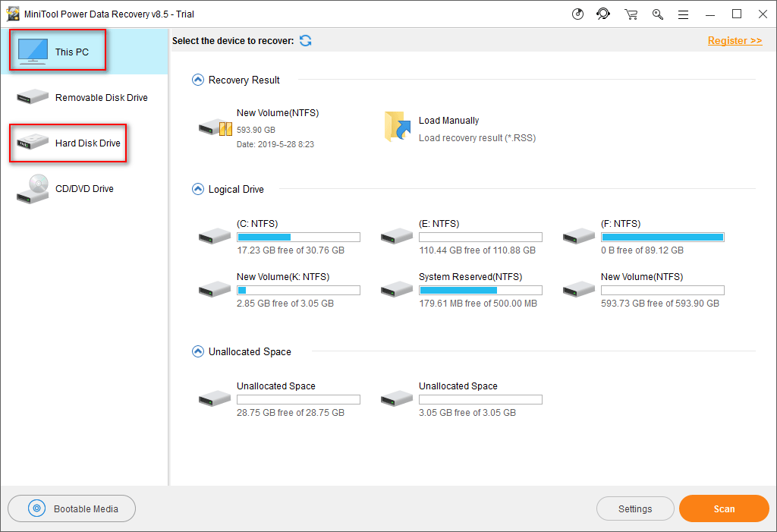
Task: Collapse the Logical Drive section
Action: (x=198, y=189)
